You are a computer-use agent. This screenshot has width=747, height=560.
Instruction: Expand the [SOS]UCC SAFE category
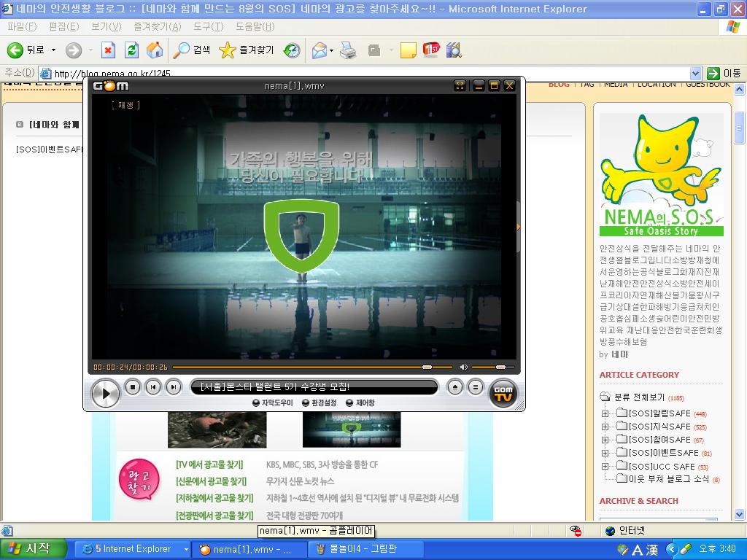coord(605,466)
